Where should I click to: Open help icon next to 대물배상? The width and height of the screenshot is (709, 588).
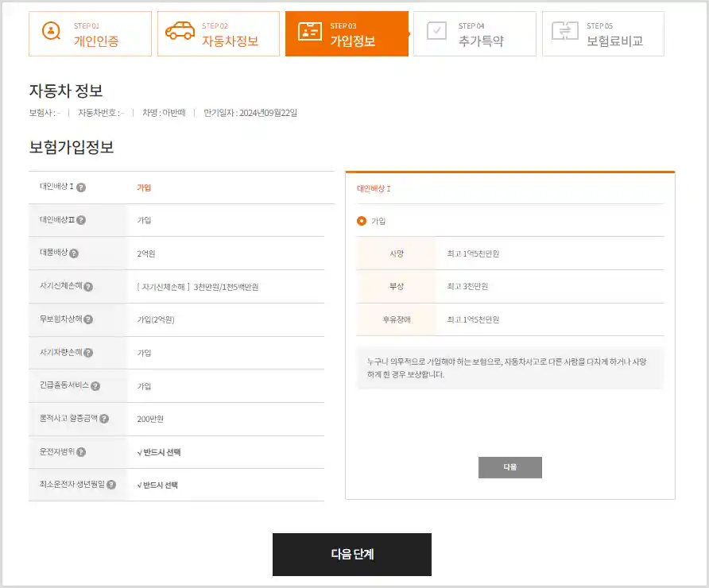coord(74,253)
